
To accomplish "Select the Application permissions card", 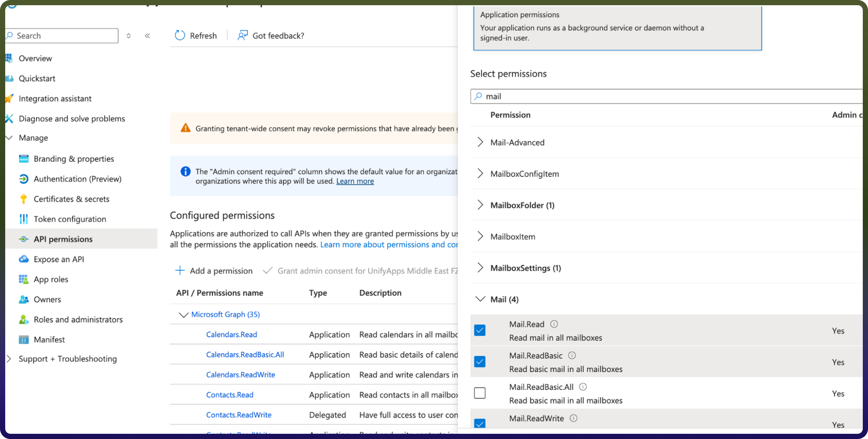I will [x=617, y=28].
